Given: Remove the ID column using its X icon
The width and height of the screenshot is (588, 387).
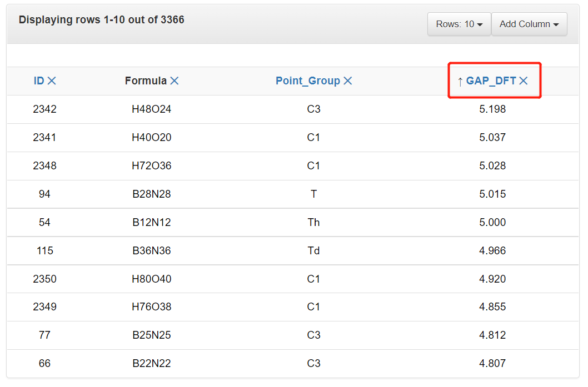Looking at the screenshot, I should click(x=52, y=81).
